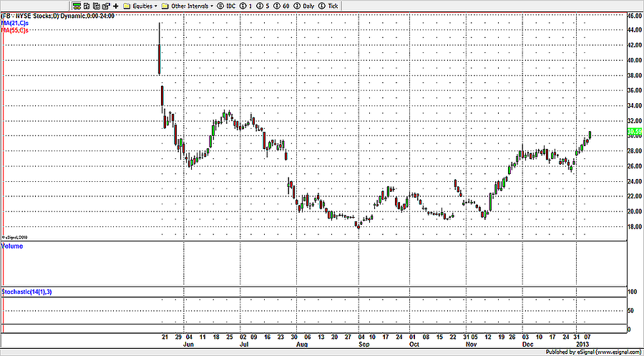Expand the Other Intervals dropdown
The width and height of the screenshot is (644, 356).
point(188,5)
